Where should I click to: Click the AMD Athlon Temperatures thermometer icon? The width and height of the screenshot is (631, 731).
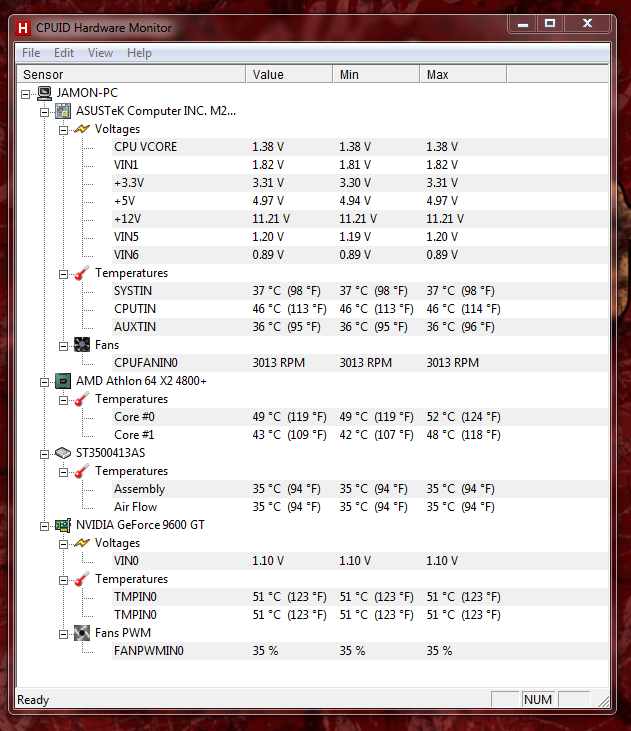82,399
